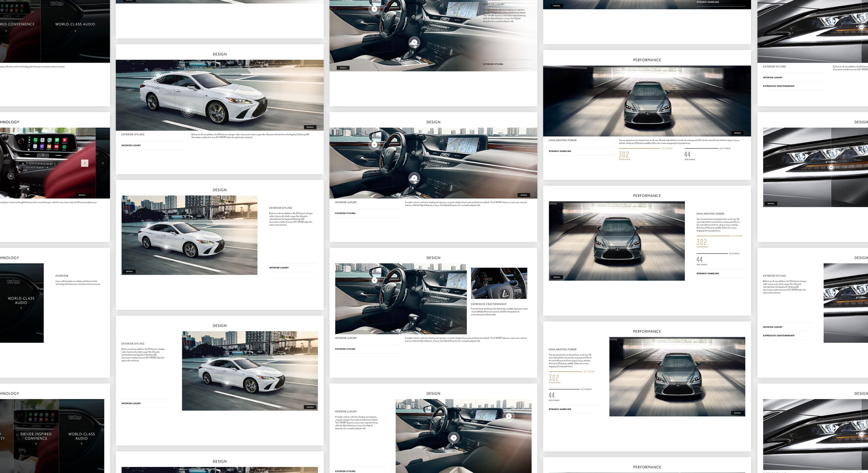868x473 pixels.
Task: Click door plus hotspot on full-width interior image
Action: tap(374, 145)
